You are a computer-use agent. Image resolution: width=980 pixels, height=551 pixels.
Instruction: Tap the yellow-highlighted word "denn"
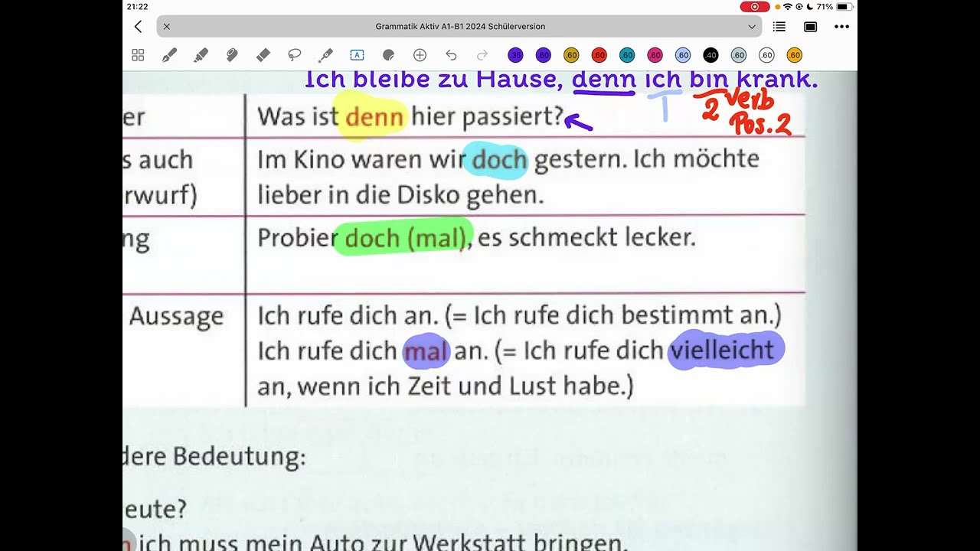(x=374, y=117)
